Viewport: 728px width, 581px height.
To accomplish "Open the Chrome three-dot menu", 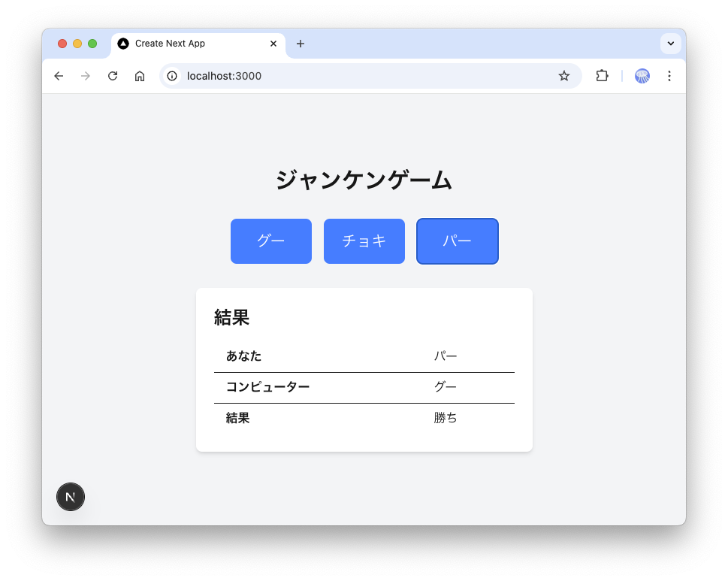I will (669, 76).
